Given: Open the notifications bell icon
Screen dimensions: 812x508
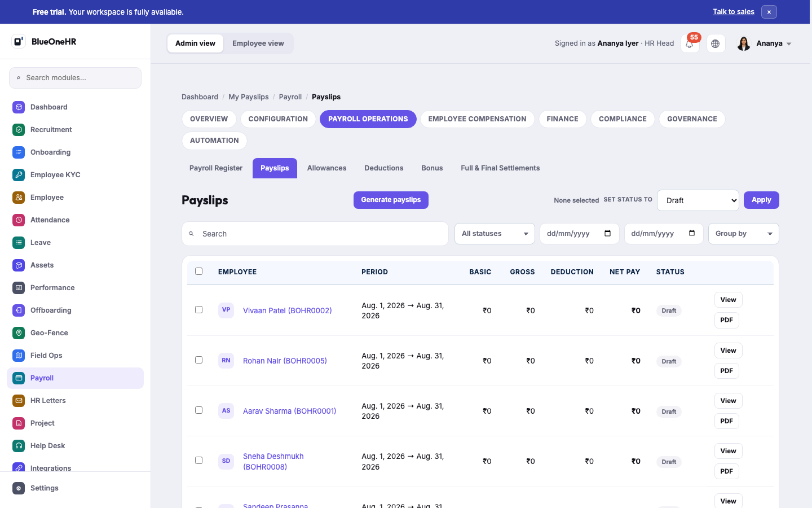Looking at the screenshot, I should click(x=689, y=43).
